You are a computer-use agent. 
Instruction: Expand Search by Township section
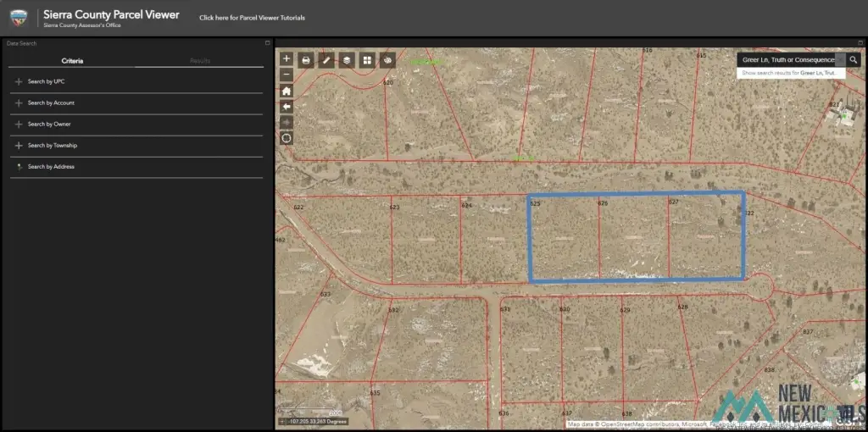[x=53, y=145]
